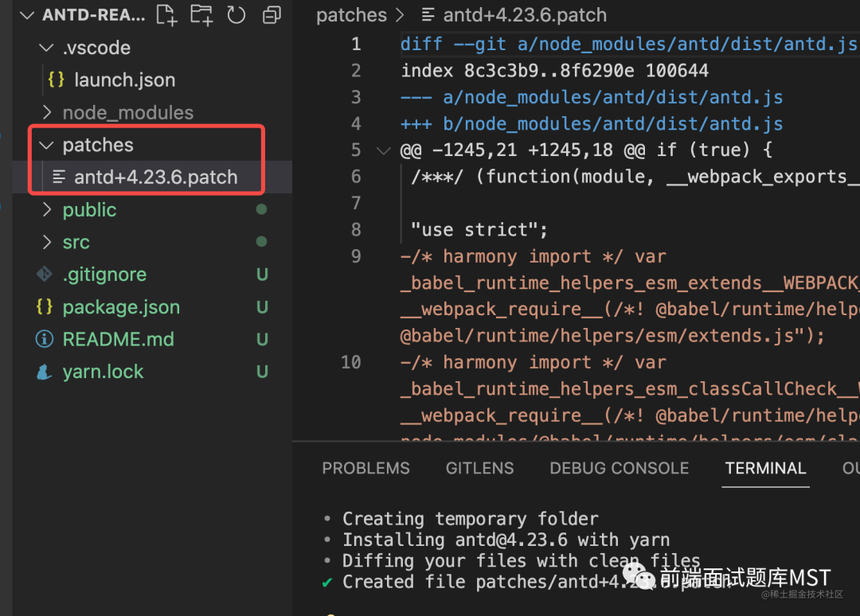Click the '"use strict";' line in editor
The height and width of the screenshot is (616, 860).
coord(479,230)
